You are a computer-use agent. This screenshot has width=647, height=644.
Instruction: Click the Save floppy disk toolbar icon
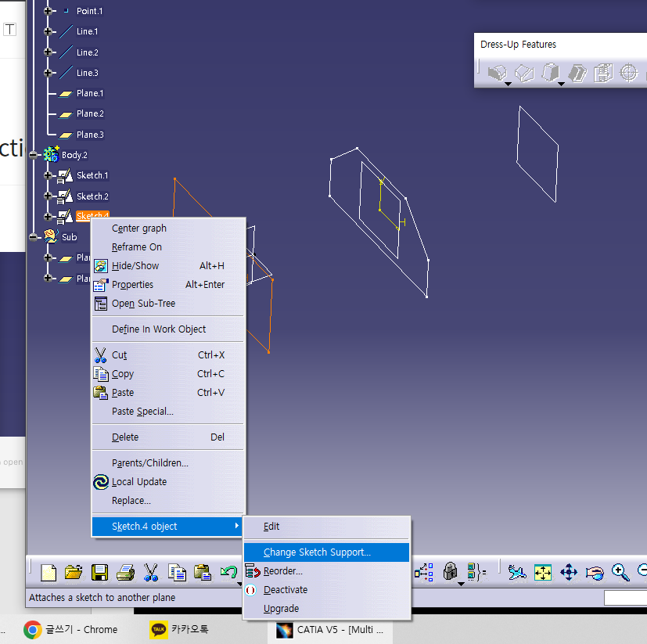click(99, 573)
